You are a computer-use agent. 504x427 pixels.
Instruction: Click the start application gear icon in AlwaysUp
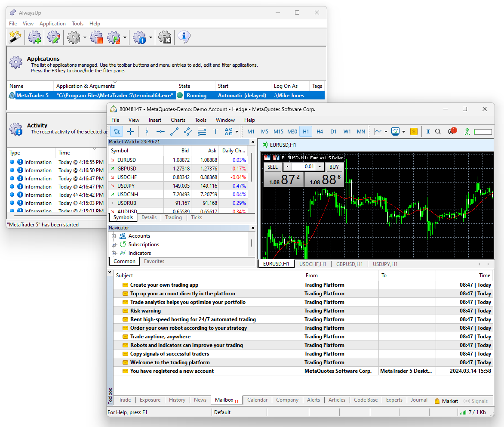[x=74, y=37]
